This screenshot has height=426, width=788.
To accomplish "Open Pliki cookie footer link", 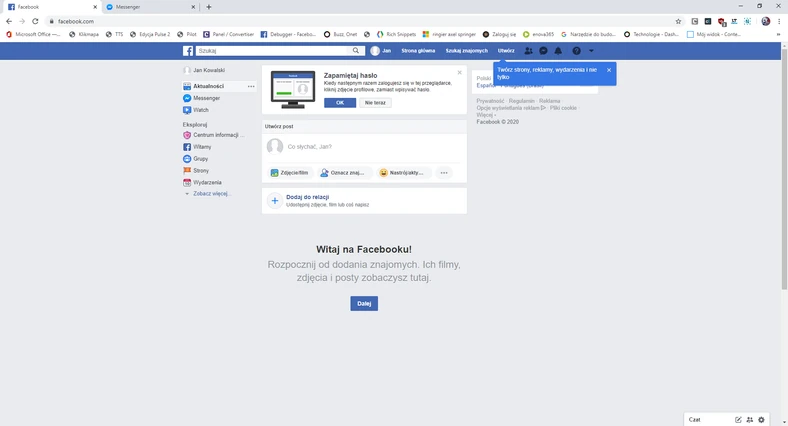I will 563,108.
